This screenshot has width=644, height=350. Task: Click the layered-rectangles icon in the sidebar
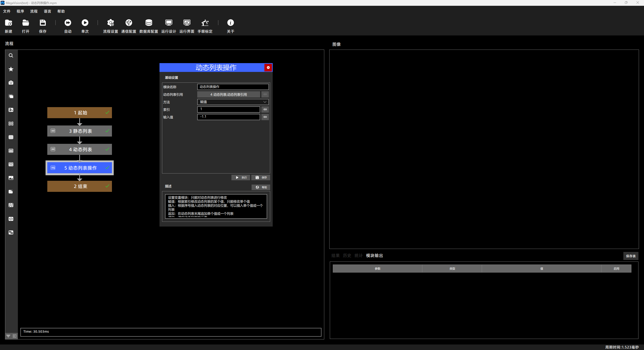[x=11, y=96]
